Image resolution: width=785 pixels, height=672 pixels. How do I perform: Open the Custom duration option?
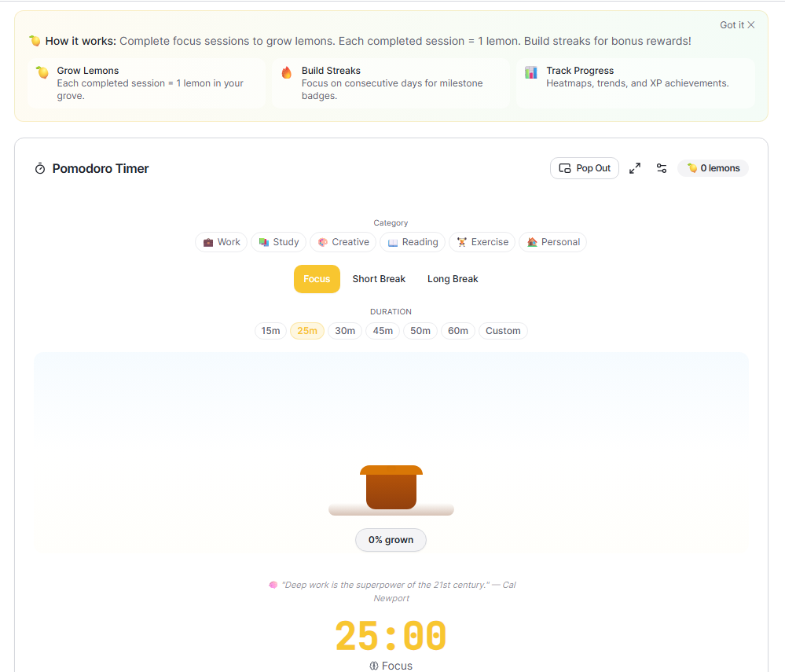pyautogui.click(x=503, y=331)
